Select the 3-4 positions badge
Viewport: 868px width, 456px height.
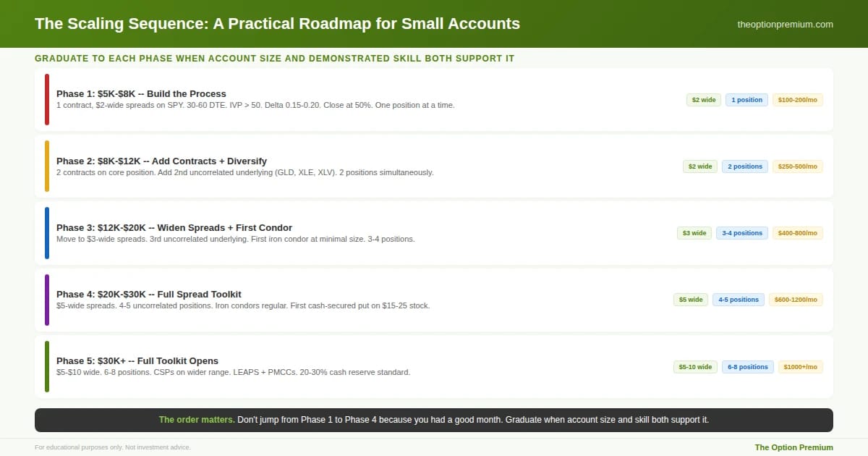click(742, 233)
